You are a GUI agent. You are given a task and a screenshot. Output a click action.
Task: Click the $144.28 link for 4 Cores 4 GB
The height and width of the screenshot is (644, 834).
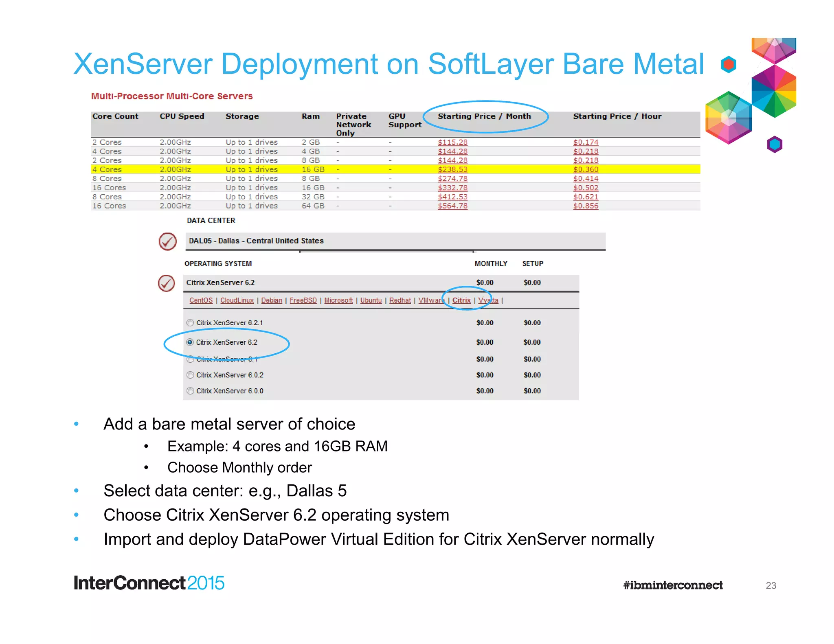(453, 151)
